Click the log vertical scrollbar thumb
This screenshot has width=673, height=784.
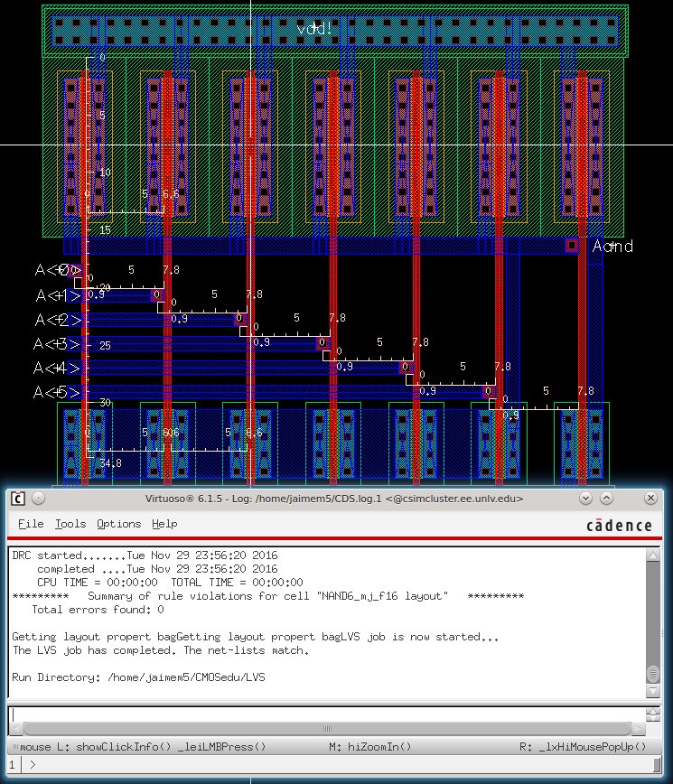653,674
